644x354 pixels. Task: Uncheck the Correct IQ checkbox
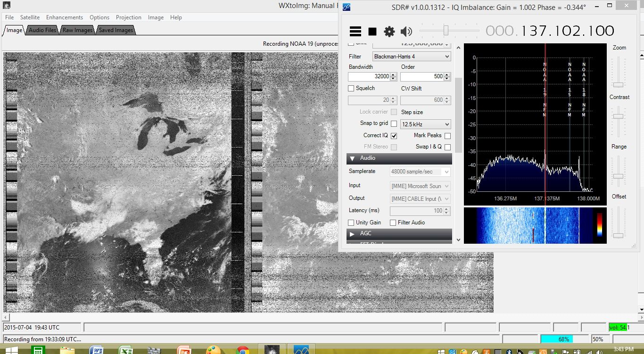coord(394,135)
